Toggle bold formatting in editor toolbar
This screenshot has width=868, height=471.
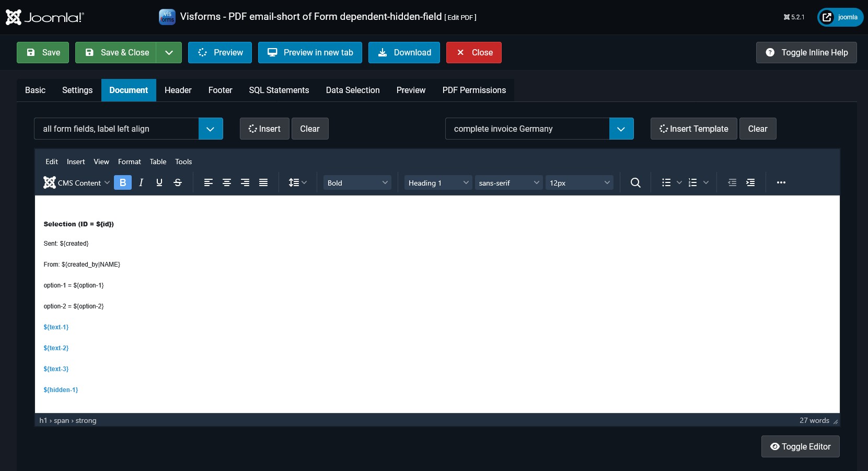click(x=123, y=182)
